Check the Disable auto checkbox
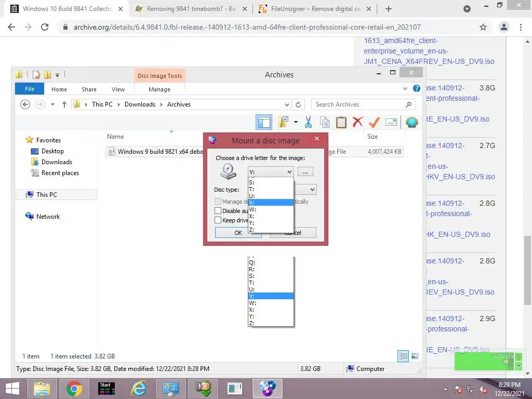The width and height of the screenshot is (532, 399). click(218, 211)
